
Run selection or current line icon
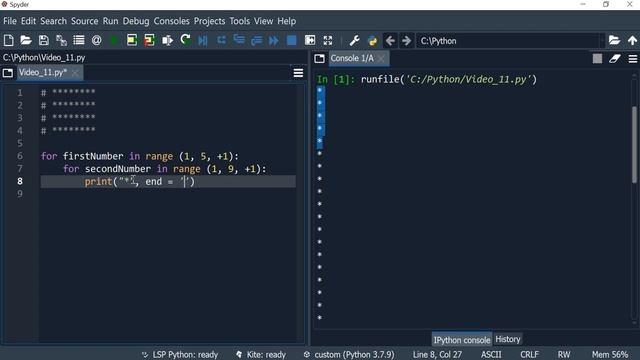(x=167, y=40)
